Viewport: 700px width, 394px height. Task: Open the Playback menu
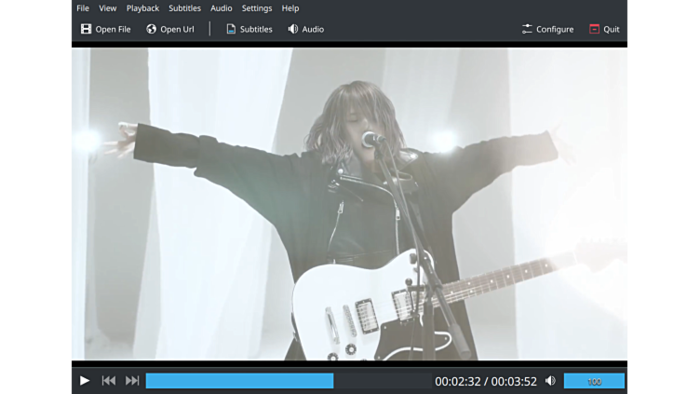142,8
